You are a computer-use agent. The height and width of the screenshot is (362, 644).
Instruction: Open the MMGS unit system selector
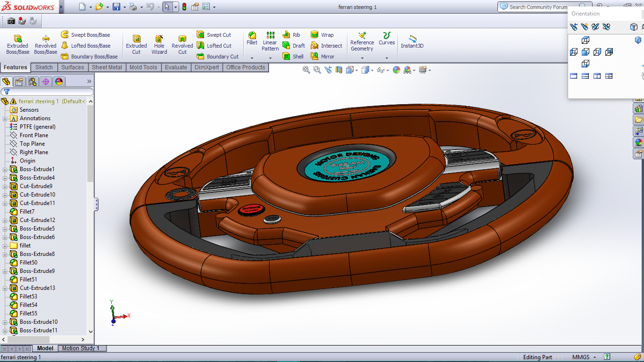(x=584, y=357)
